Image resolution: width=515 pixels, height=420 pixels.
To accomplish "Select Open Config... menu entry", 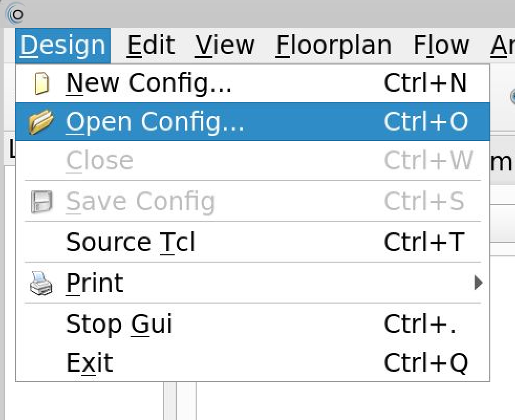I will click(x=253, y=122).
